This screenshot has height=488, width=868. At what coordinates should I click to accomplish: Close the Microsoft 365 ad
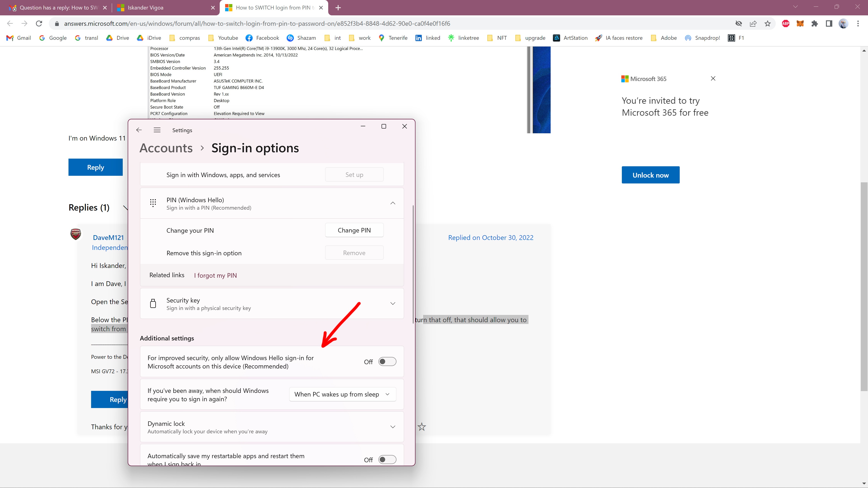click(x=713, y=78)
